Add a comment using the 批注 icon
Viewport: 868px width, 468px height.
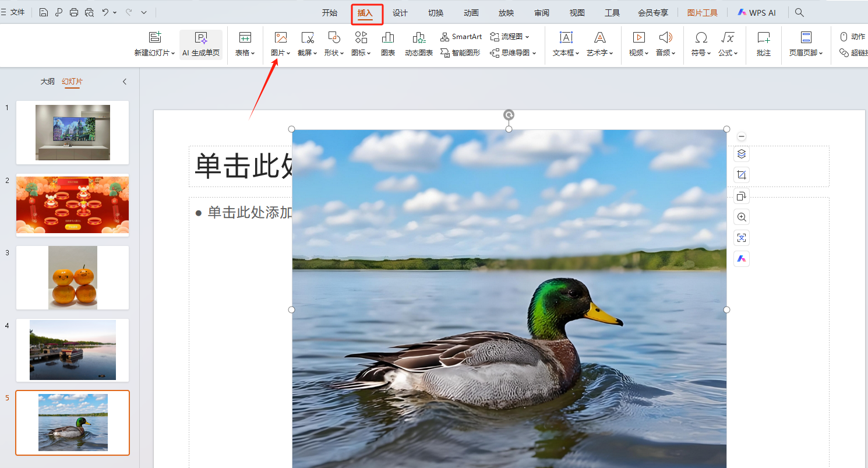[763, 38]
